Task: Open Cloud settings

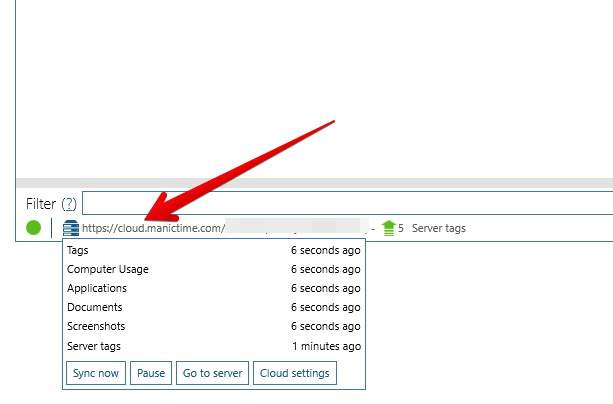Action: coord(295,373)
